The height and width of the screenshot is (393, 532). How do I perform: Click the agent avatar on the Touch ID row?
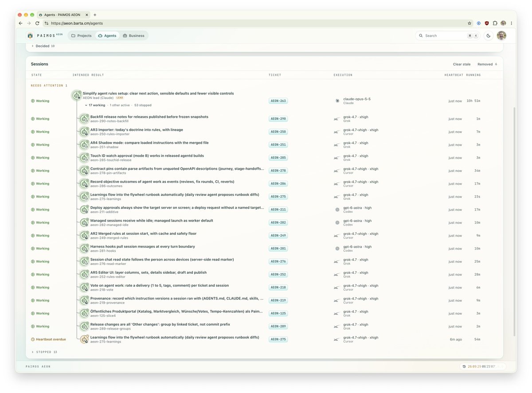pos(84,158)
